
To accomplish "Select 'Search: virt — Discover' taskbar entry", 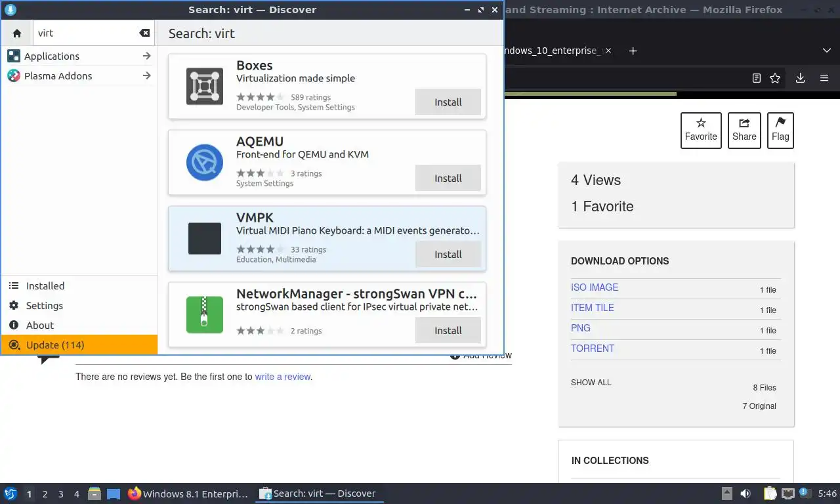I will [319, 493].
